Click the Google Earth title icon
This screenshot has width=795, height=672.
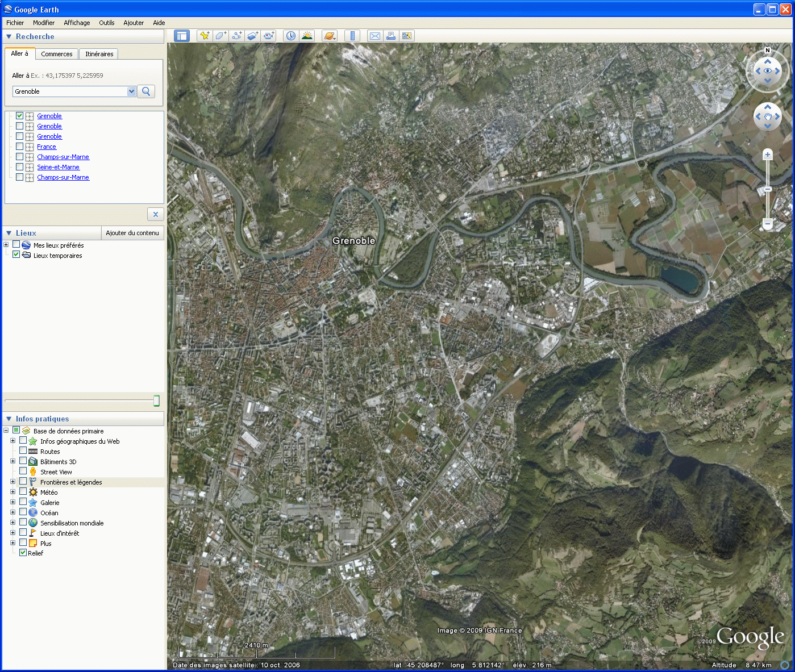tap(8, 9)
